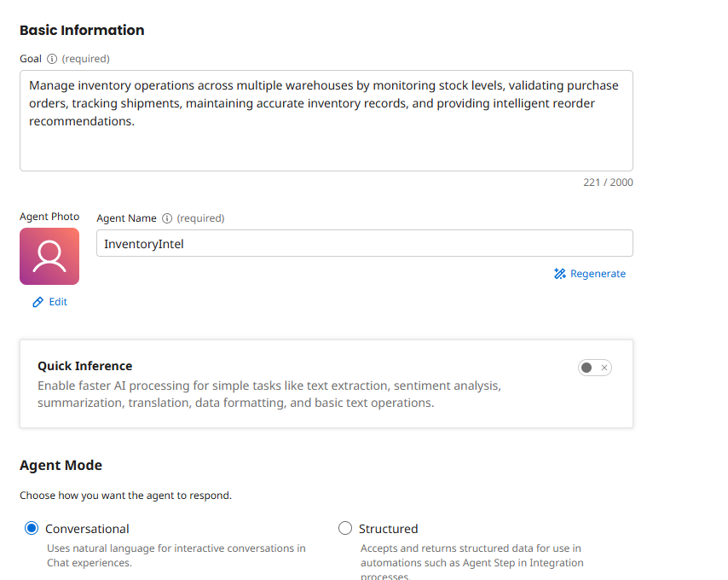Click the Regenerate sparkle wand icon
This screenshot has height=580, width=728.
[x=560, y=274]
